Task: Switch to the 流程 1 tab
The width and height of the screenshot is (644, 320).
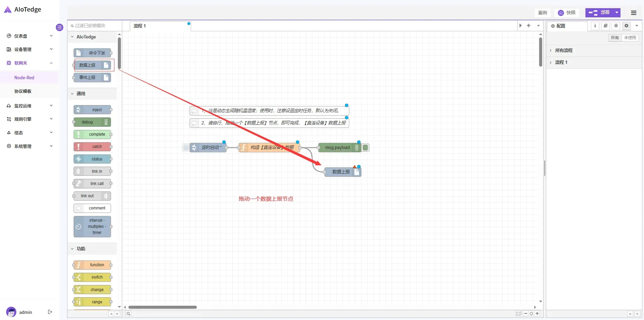Action: pyautogui.click(x=160, y=26)
